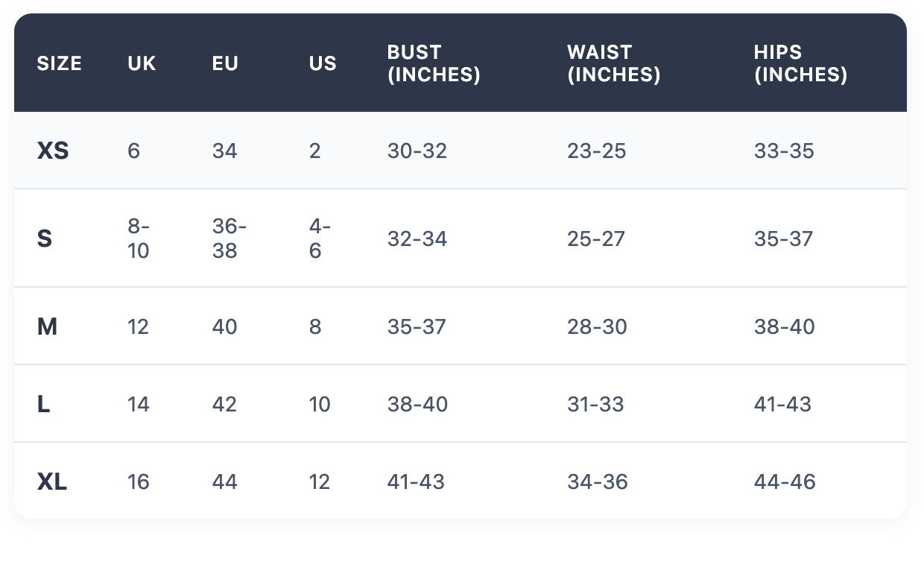Image resolution: width=924 pixels, height=568 pixels.
Task: Click the UK 8-10 cell in S row
Action: point(139,239)
